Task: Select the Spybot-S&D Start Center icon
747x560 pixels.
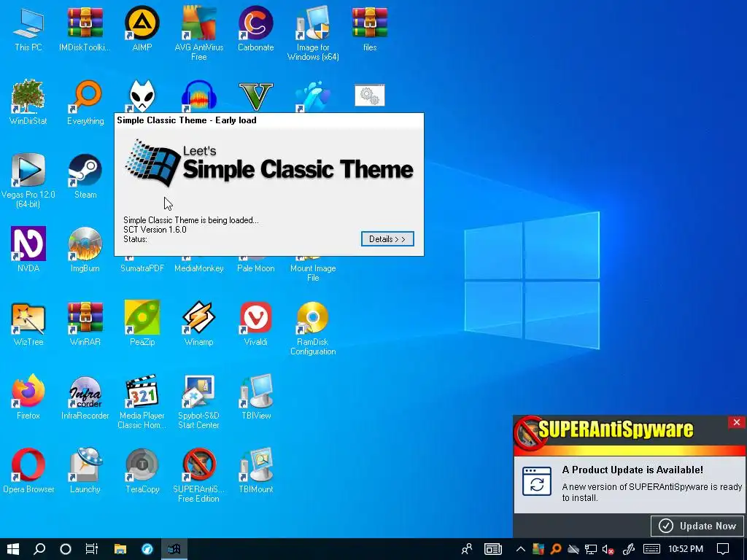Action: pyautogui.click(x=198, y=391)
